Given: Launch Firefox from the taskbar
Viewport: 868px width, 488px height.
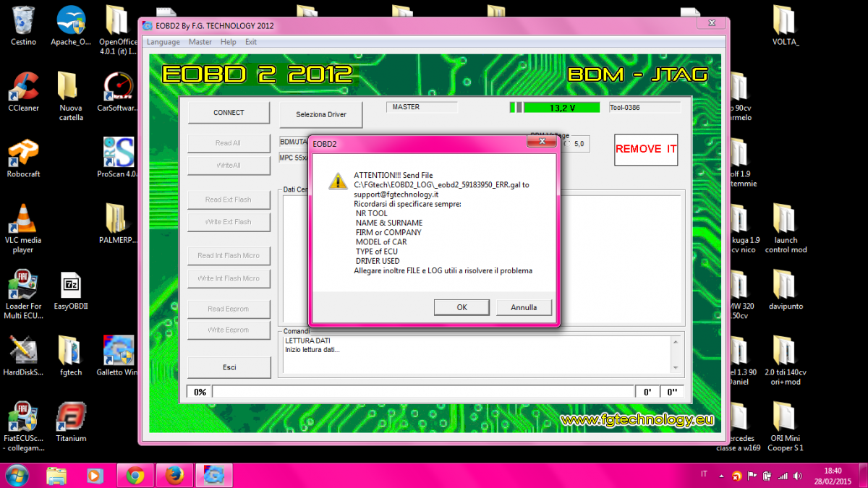Looking at the screenshot, I should 174,475.
